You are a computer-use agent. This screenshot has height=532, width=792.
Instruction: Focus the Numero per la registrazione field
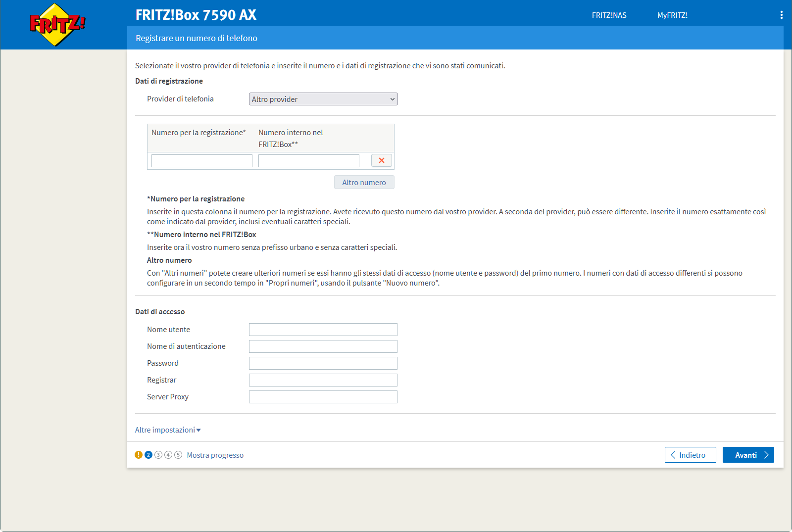point(202,161)
